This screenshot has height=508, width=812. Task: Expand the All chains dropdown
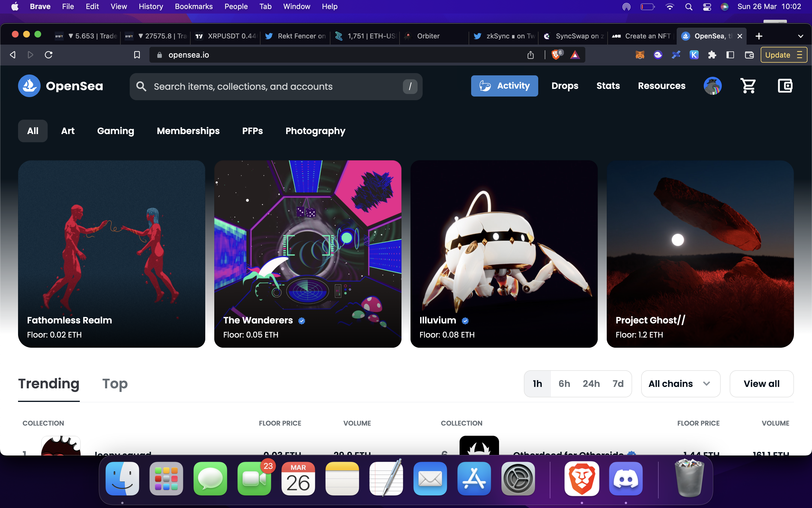tap(680, 384)
